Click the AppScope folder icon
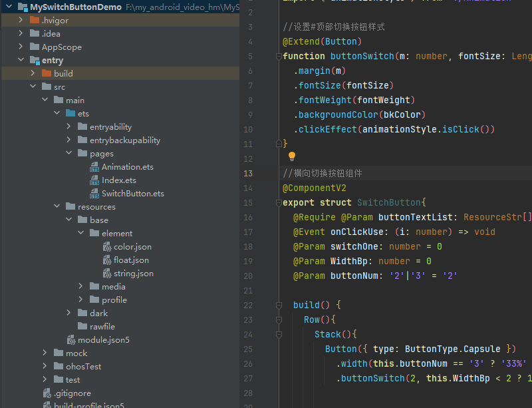This screenshot has height=408, width=532. click(35, 47)
